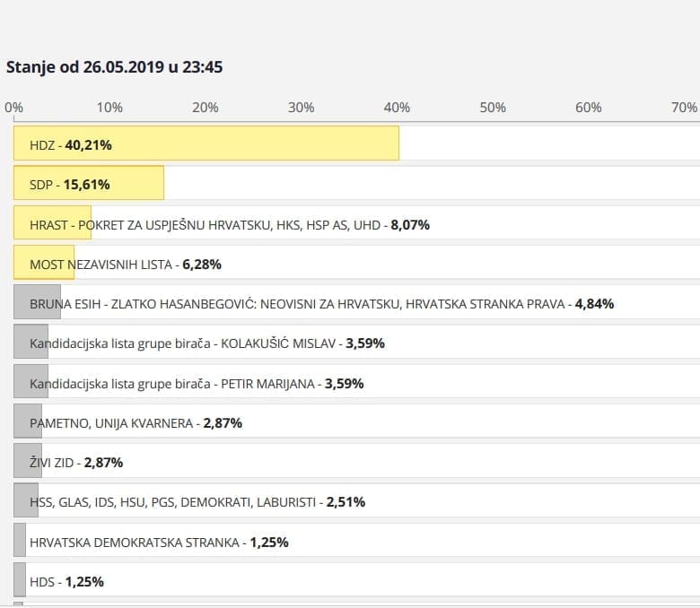The height and width of the screenshot is (608, 700).
Task: Select the HSS, GLAS, IDS coalition row
Action: click(x=197, y=501)
